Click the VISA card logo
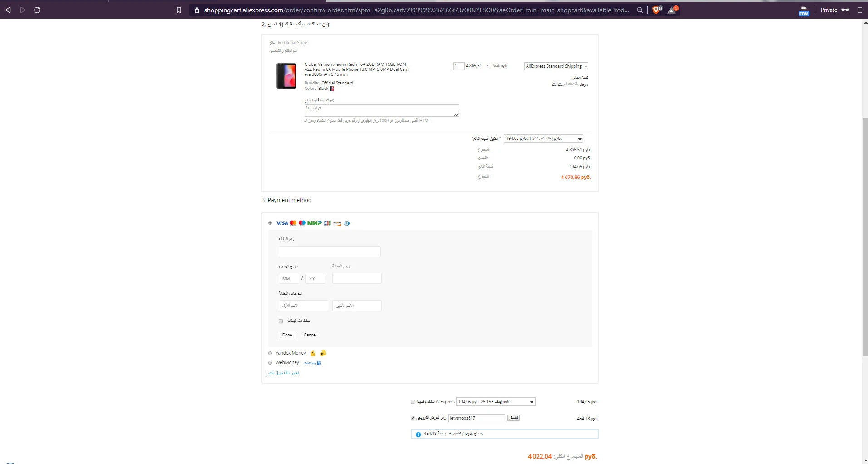868x464 pixels. point(282,223)
